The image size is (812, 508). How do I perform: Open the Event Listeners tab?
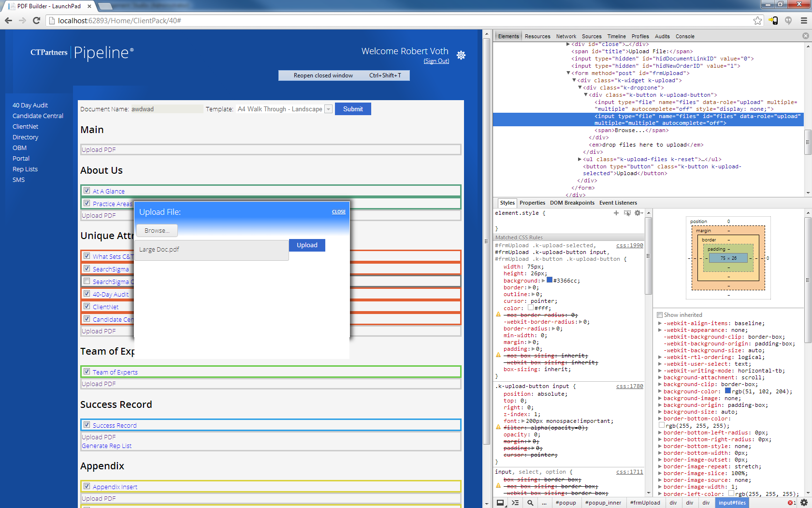tap(618, 203)
